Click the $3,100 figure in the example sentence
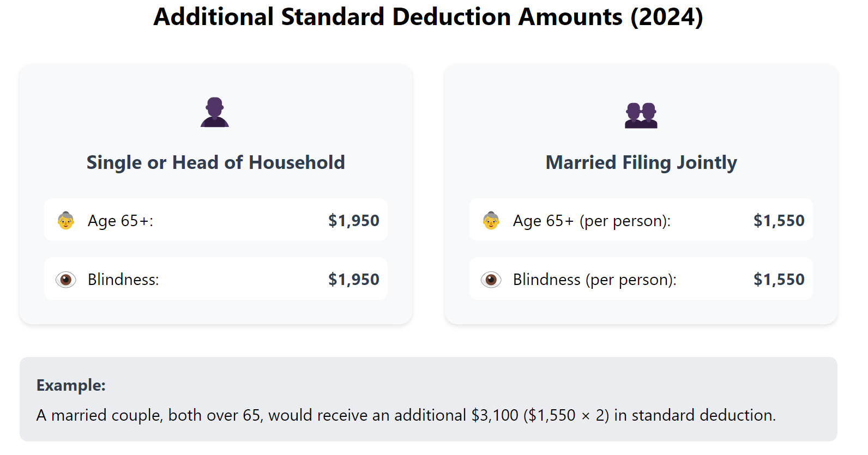Screen dimensions: 868x455 tap(495, 415)
